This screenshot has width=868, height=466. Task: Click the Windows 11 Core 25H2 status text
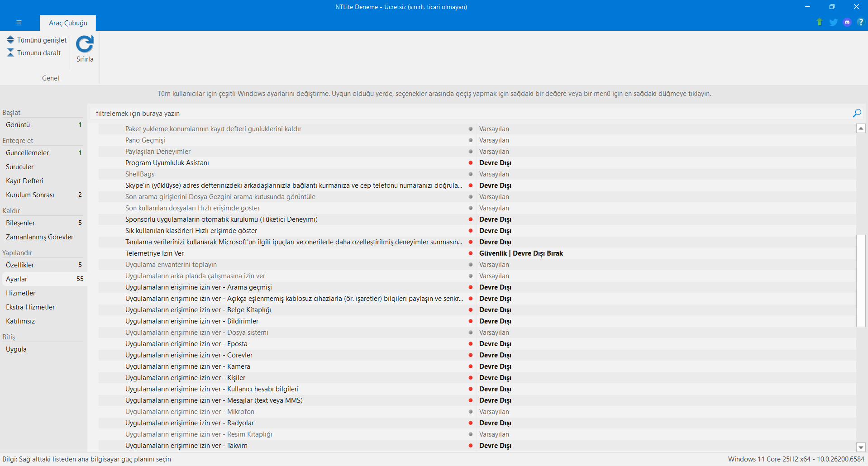tap(796, 459)
